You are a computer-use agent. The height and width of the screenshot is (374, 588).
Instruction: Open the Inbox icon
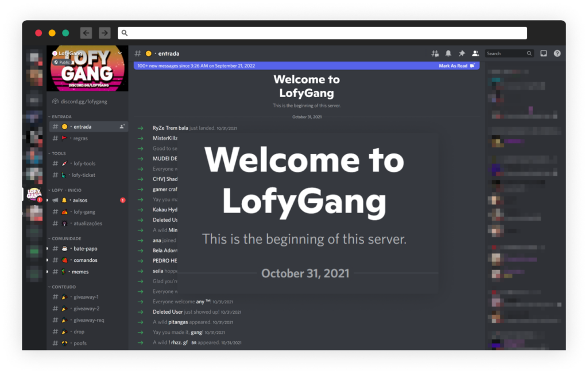pyautogui.click(x=543, y=53)
